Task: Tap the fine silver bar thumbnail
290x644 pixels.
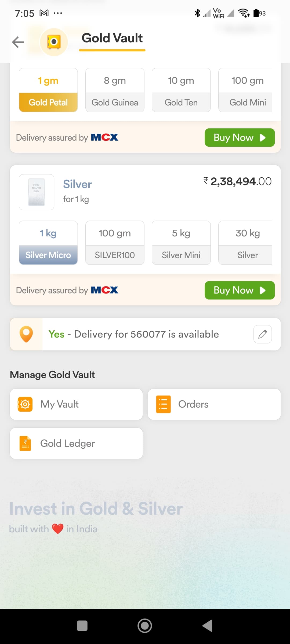Action: 37,192
